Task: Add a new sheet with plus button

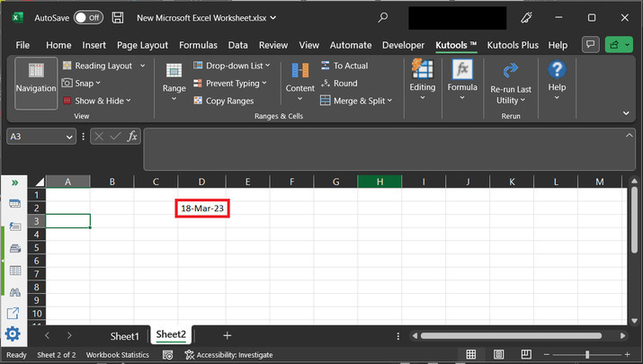Action: [x=228, y=335]
